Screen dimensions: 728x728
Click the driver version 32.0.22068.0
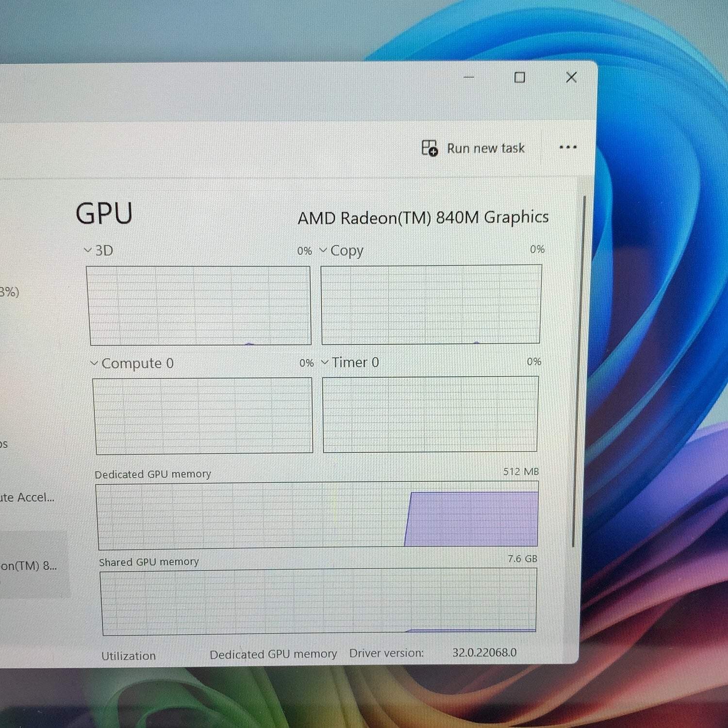coord(484,652)
